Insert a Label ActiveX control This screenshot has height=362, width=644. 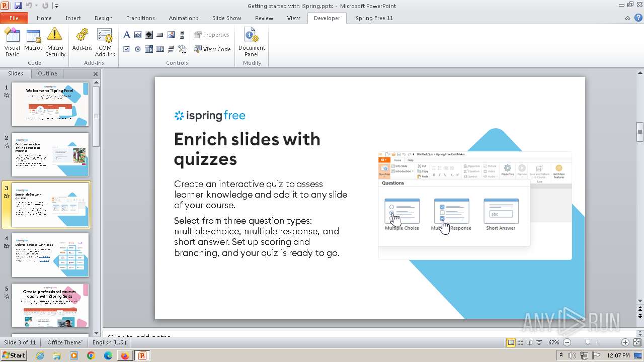(x=127, y=35)
